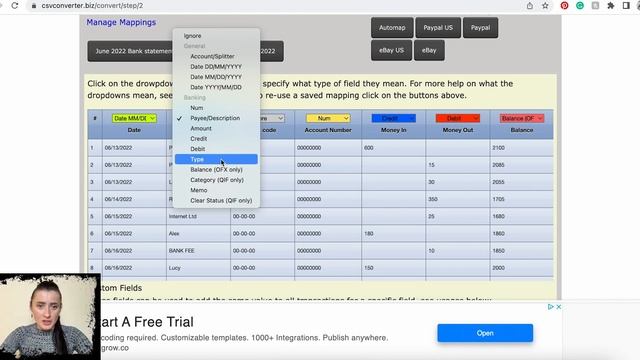Open the Pinterest extension icon
The image size is (640, 360).
click(x=564, y=6)
